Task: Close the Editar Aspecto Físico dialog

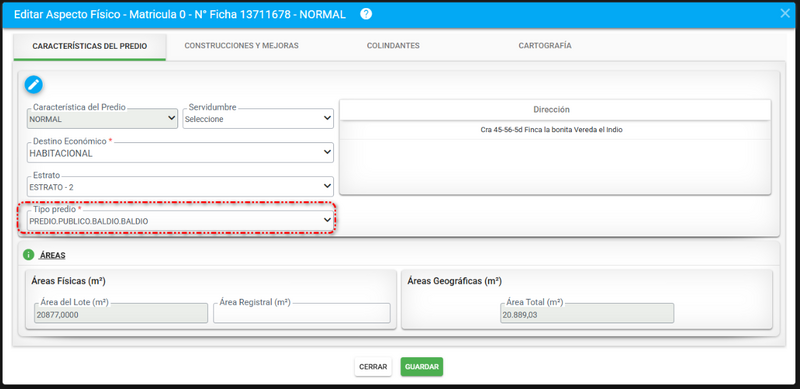Action: [785, 14]
